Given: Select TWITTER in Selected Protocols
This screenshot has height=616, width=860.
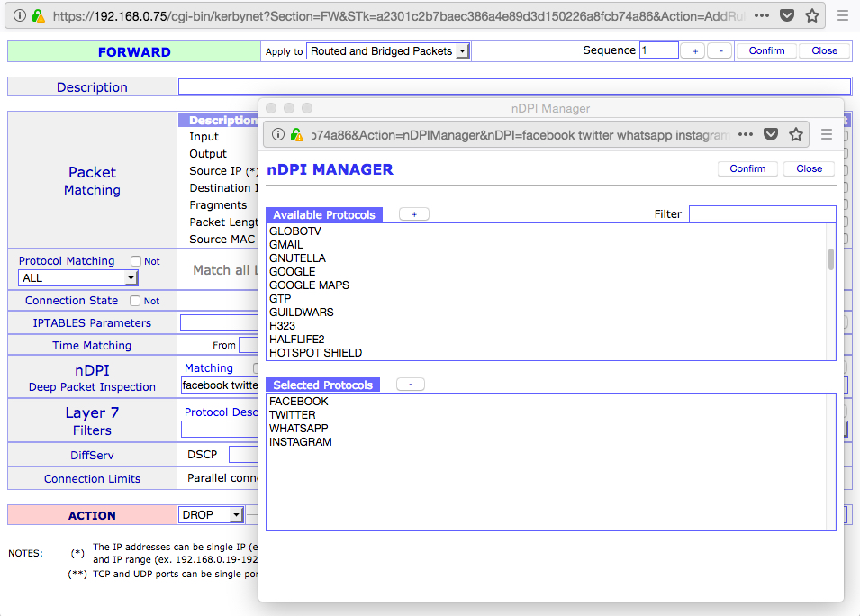Looking at the screenshot, I should pos(293,414).
